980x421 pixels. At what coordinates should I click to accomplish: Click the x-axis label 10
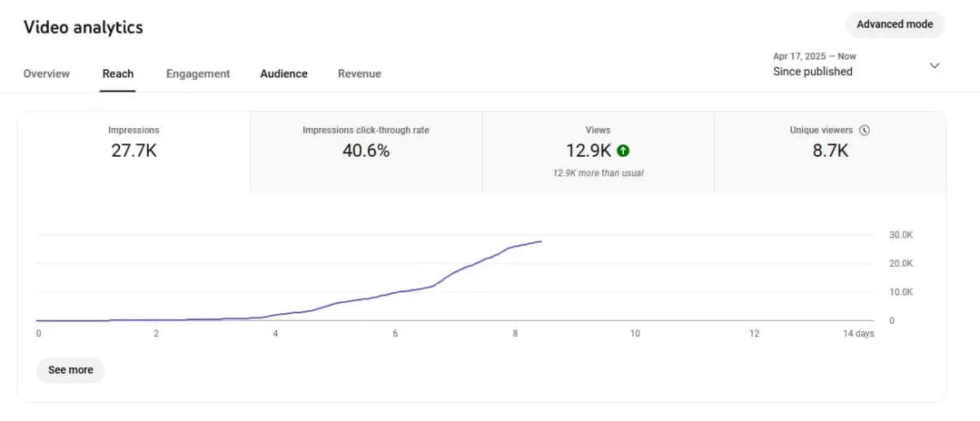point(635,334)
